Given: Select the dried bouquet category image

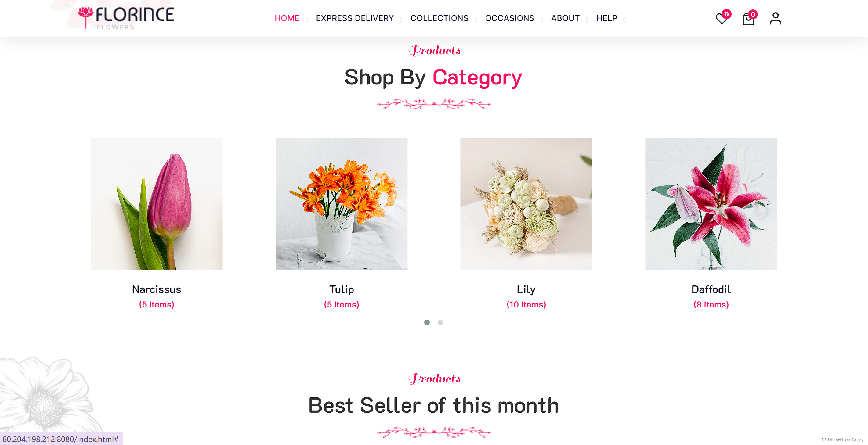Looking at the screenshot, I should 526,204.
